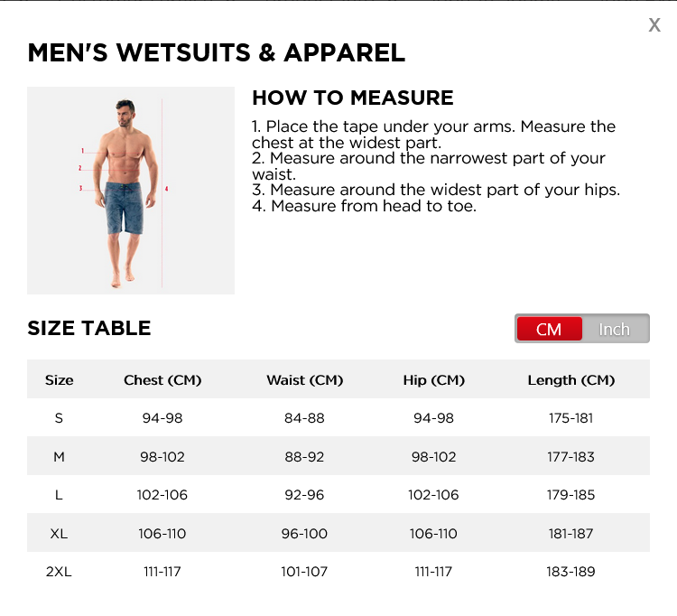Select the M size row label

[59, 457]
